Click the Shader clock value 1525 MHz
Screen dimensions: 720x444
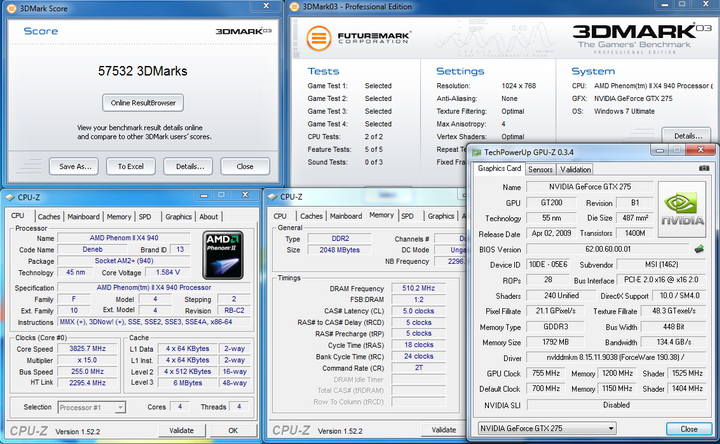pos(687,373)
